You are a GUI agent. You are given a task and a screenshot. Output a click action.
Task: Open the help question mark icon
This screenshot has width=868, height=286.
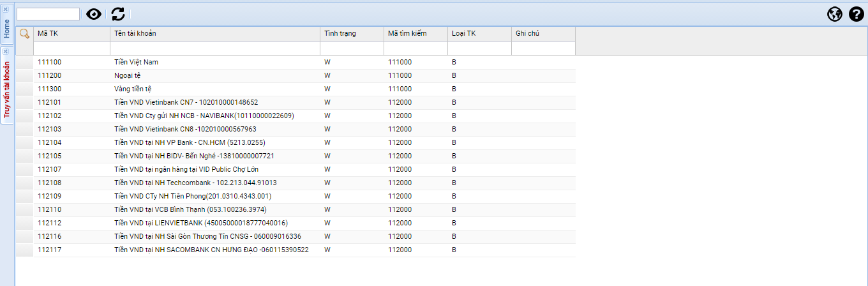(857, 14)
